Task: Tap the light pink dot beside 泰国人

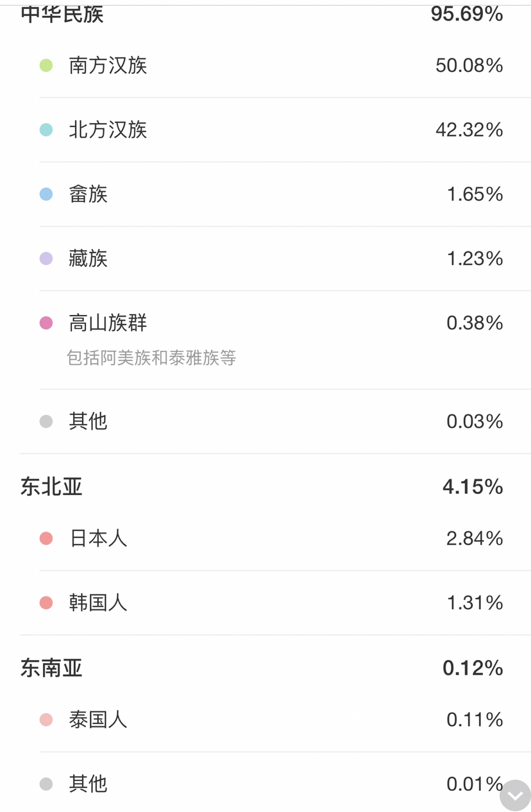Action: (x=46, y=720)
